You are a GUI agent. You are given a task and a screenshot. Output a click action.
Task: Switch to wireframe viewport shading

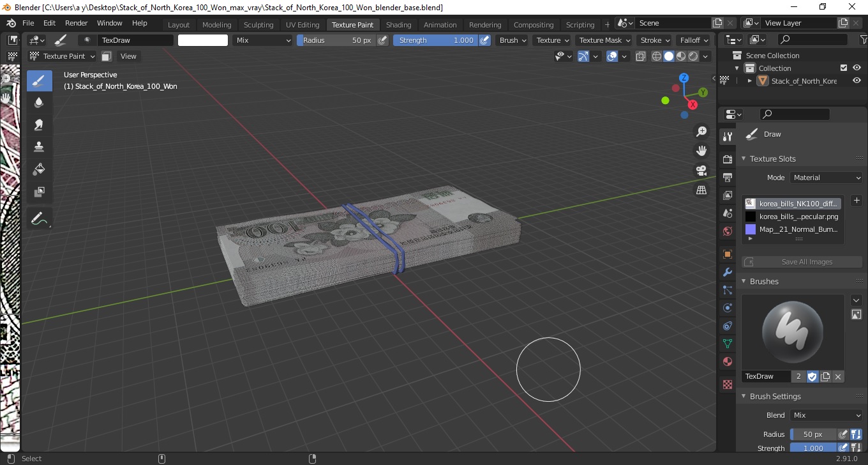click(657, 56)
